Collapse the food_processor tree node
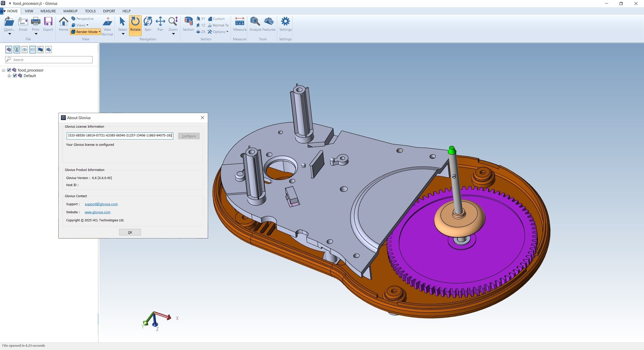 coord(3,70)
